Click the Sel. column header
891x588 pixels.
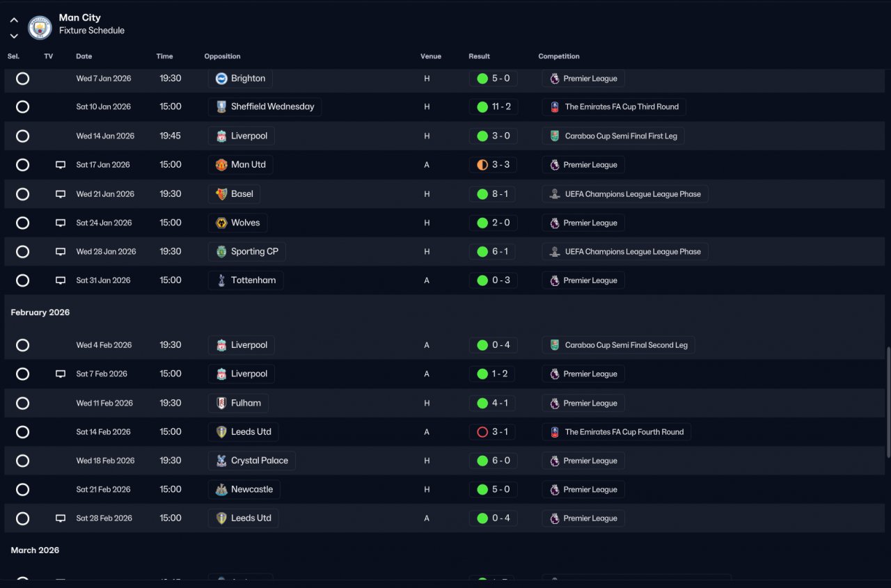coord(13,56)
